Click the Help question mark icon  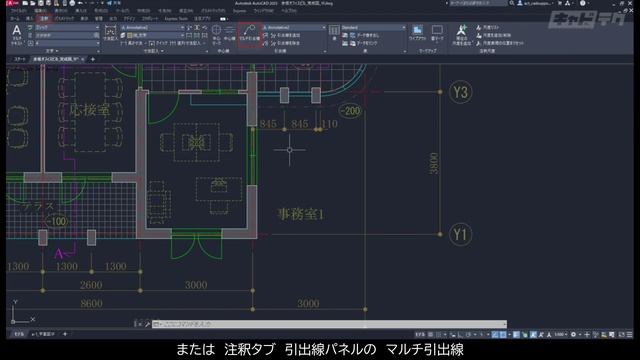point(583,3)
